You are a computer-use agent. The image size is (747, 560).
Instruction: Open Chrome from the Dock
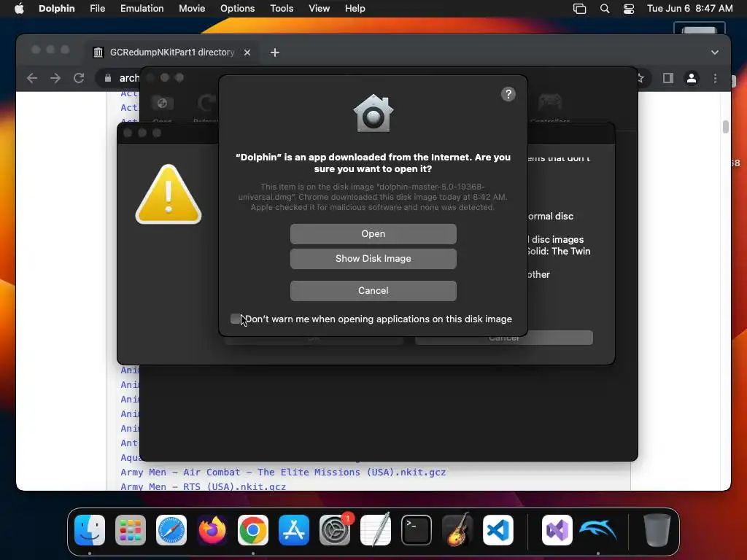(x=253, y=530)
